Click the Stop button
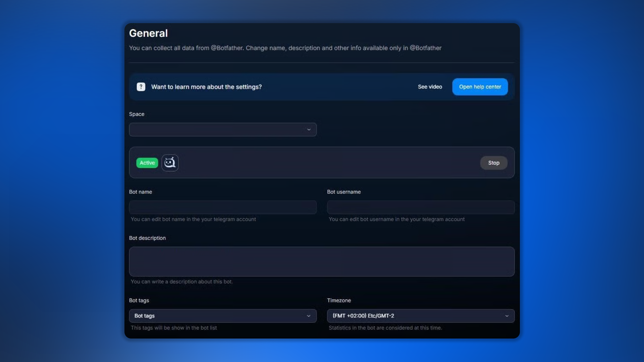The width and height of the screenshot is (644, 362). pos(494,163)
